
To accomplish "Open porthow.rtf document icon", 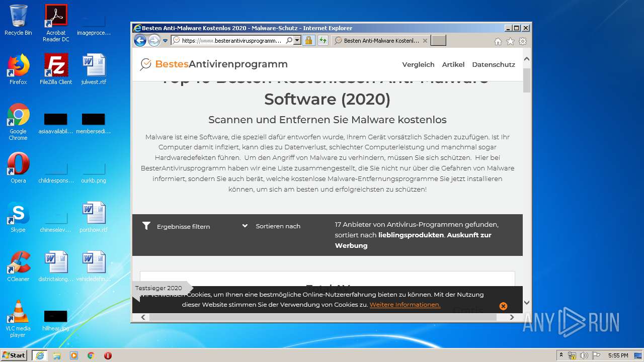I will coord(94,217).
